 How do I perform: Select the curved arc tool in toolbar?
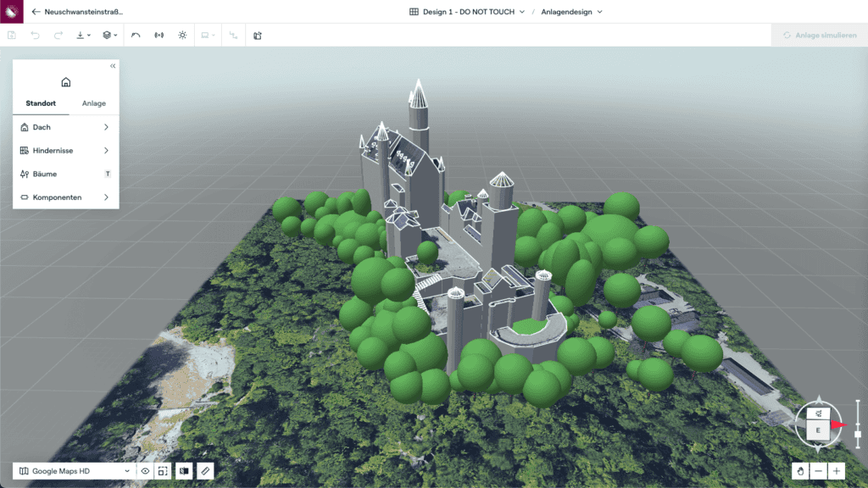[x=136, y=36]
